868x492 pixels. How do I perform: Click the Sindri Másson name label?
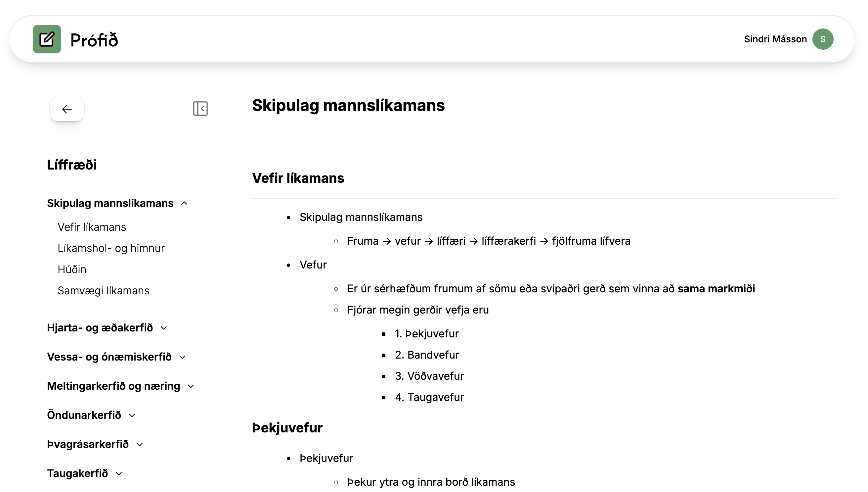pos(775,39)
